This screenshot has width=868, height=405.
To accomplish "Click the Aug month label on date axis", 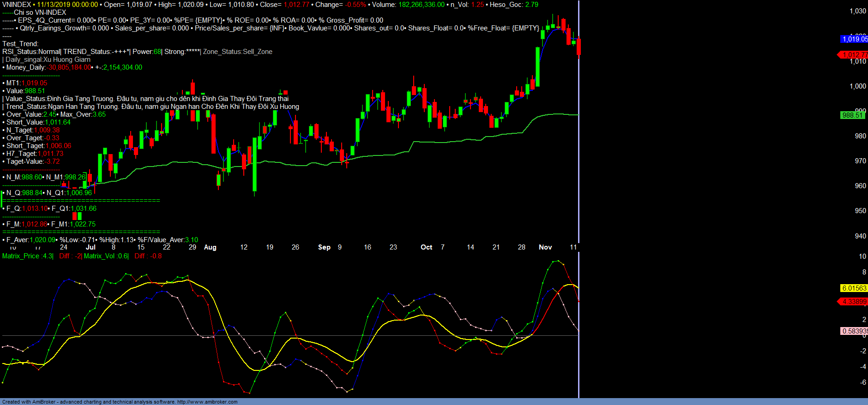I will [x=210, y=247].
